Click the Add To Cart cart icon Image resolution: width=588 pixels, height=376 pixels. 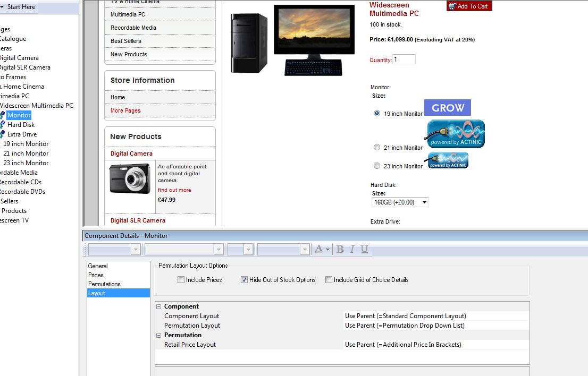tap(452, 6)
